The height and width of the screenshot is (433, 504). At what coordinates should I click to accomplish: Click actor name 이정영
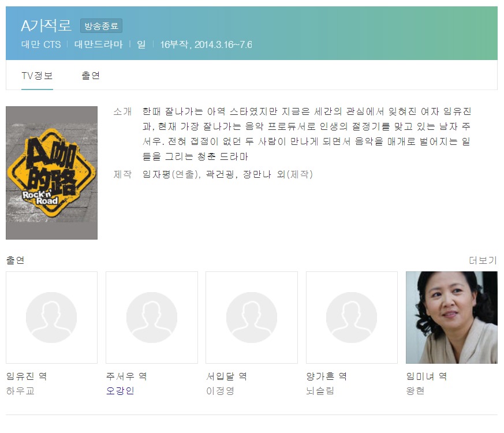[x=220, y=391]
